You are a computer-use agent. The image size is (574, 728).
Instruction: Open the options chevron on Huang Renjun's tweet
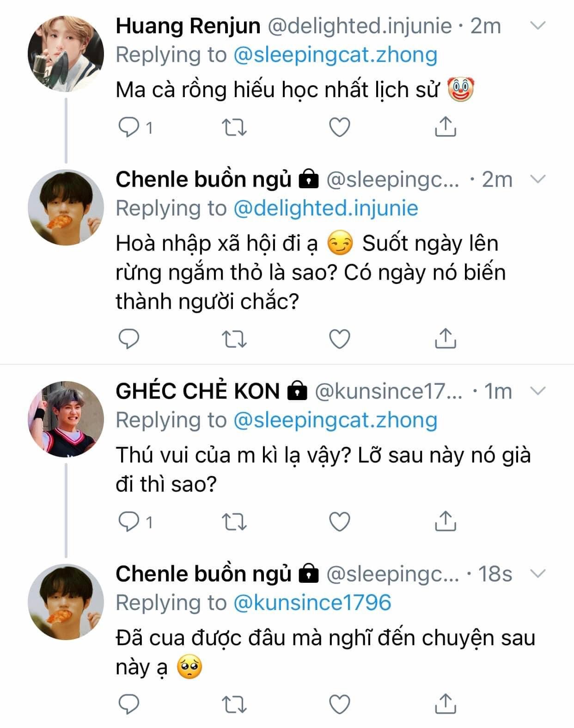tap(538, 26)
